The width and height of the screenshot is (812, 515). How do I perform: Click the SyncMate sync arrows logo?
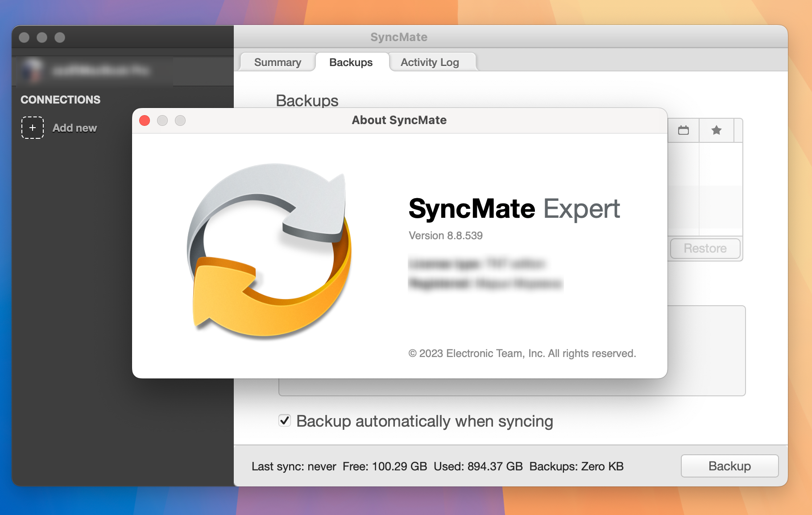269,251
